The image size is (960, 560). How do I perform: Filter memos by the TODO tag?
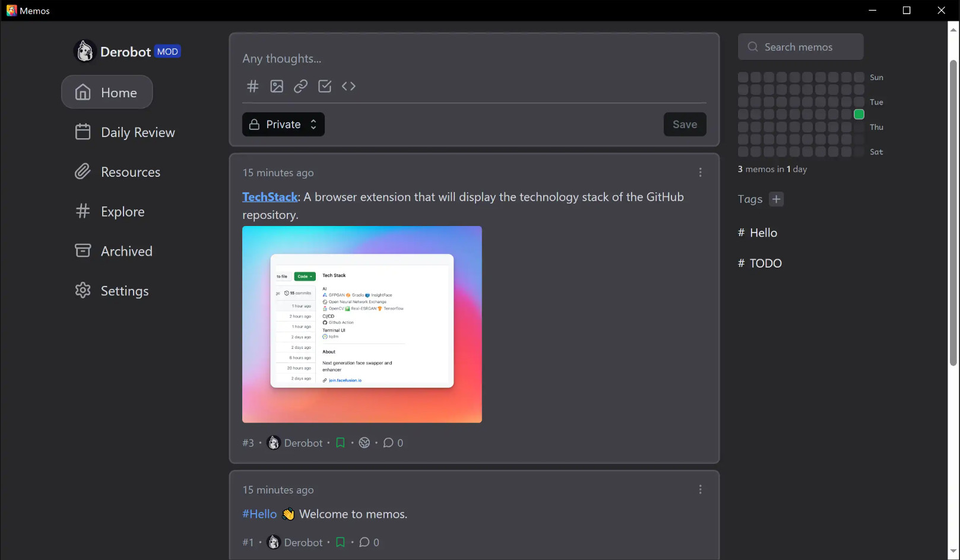click(760, 263)
